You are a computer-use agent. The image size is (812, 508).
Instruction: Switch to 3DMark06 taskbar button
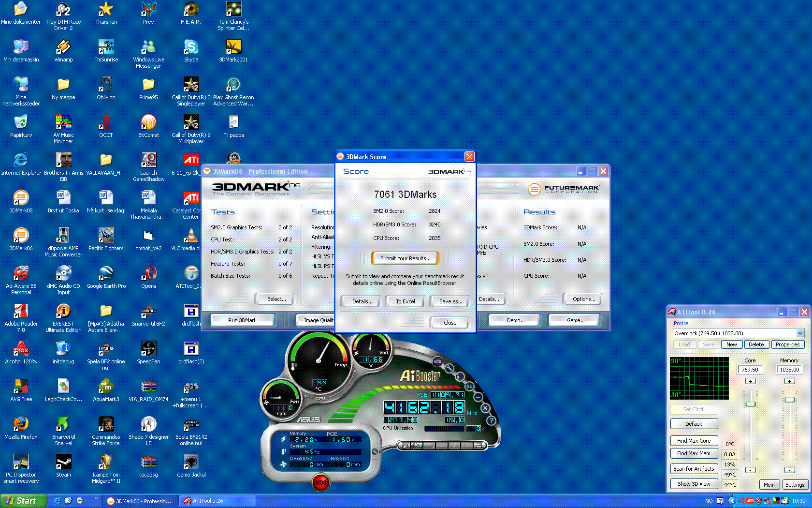coord(140,501)
